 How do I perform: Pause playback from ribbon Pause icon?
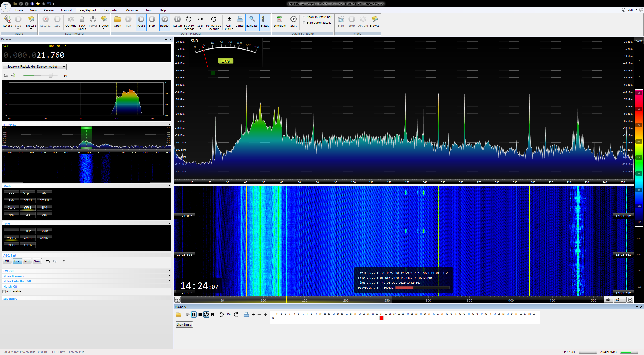tap(141, 19)
